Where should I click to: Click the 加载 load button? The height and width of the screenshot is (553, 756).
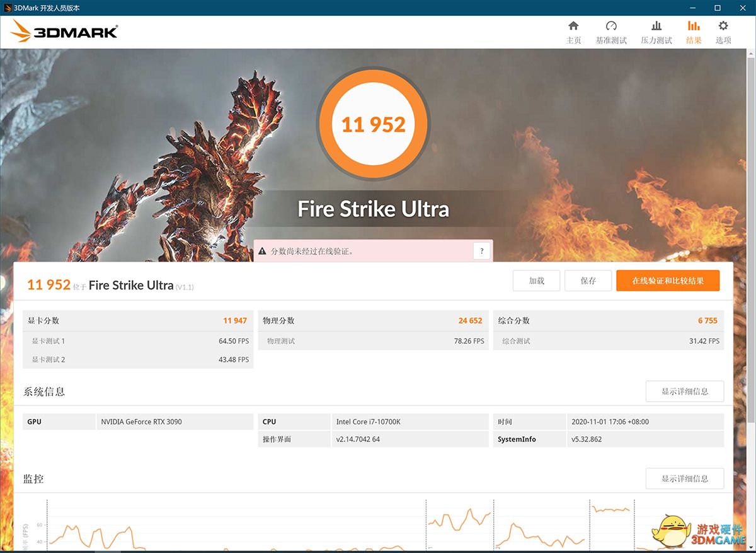536,281
